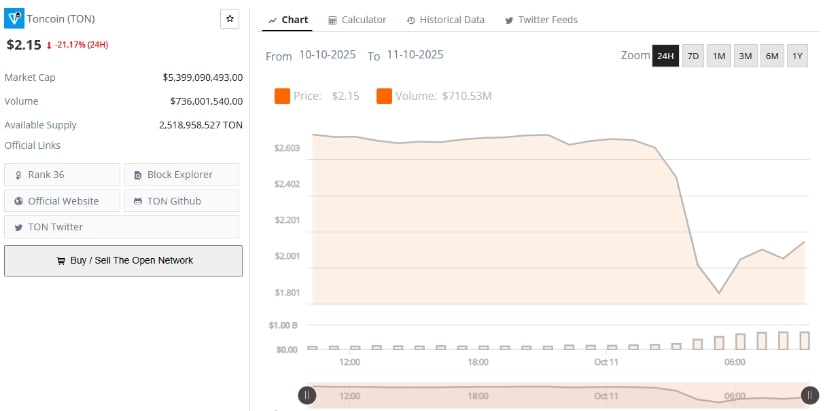
Task: Click the Toncoin logo icon
Action: [14, 19]
